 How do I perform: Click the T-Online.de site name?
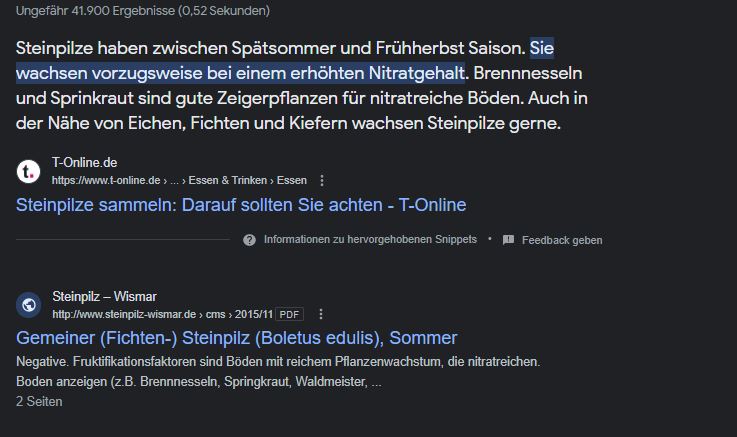(x=85, y=163)
